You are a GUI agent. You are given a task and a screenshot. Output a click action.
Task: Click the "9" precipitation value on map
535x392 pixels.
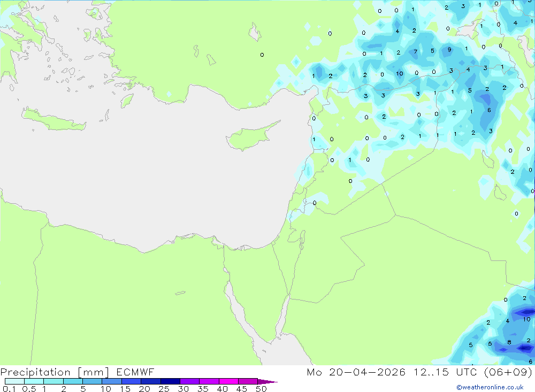click(x=449, y=50)
